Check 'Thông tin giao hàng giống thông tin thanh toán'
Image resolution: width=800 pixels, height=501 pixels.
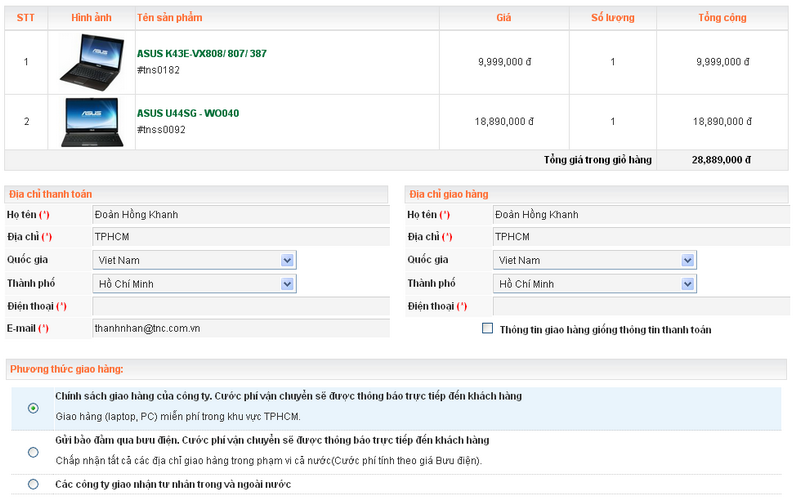(488, 329)
